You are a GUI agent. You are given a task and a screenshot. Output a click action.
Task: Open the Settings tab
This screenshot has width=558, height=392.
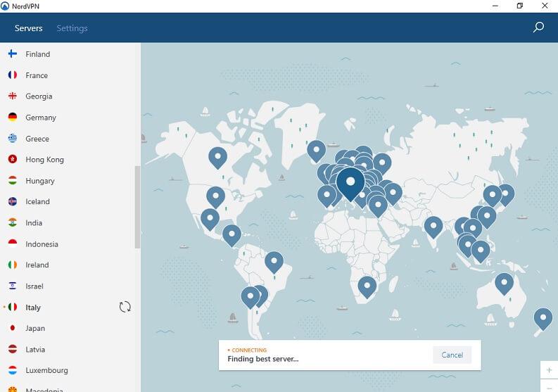[x=72, y=28]
